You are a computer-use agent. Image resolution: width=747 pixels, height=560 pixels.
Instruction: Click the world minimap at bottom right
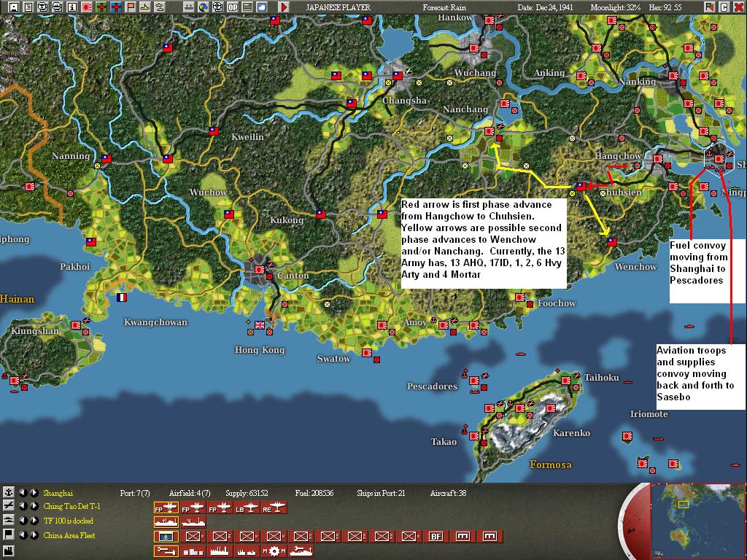pyautogui.click(x=697, y=521)
